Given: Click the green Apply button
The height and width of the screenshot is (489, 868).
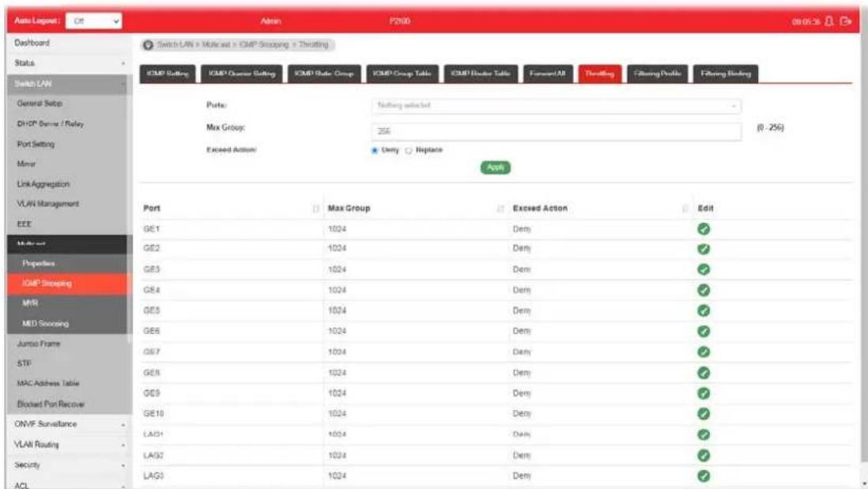Looking at the screenshot, I should (496, 167).
